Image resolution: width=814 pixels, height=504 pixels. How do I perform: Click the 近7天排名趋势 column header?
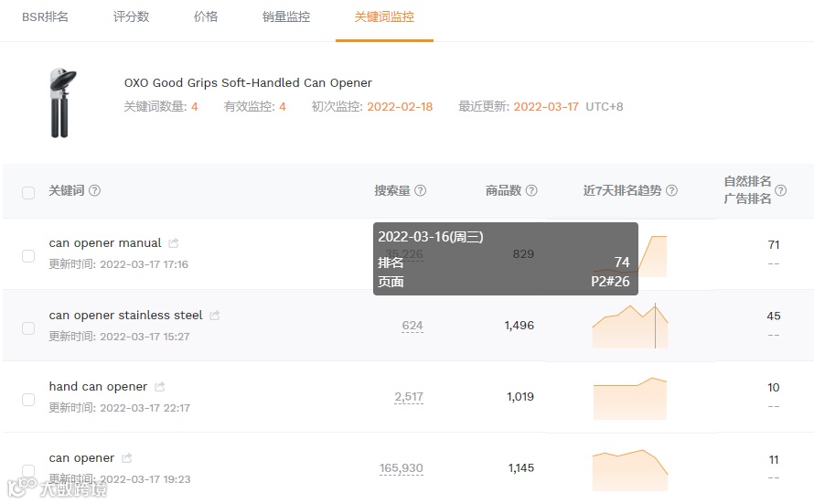click(x=623, y=190)
